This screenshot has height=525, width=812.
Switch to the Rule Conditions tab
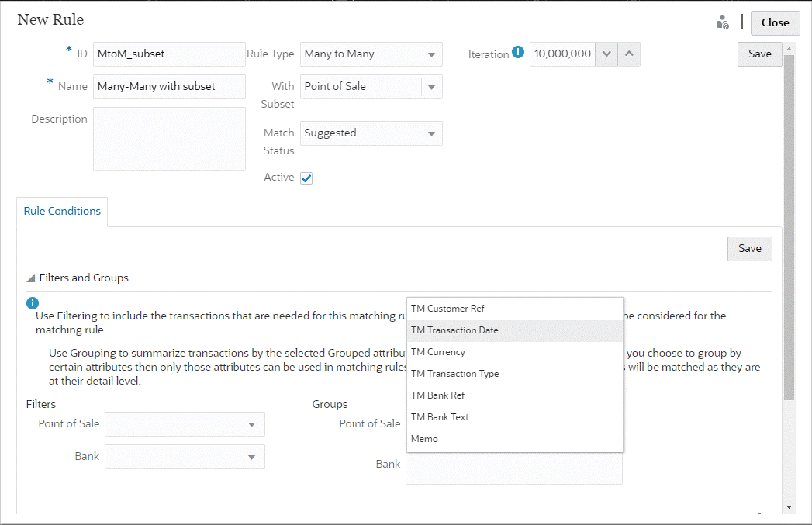[x=61, y=211]
